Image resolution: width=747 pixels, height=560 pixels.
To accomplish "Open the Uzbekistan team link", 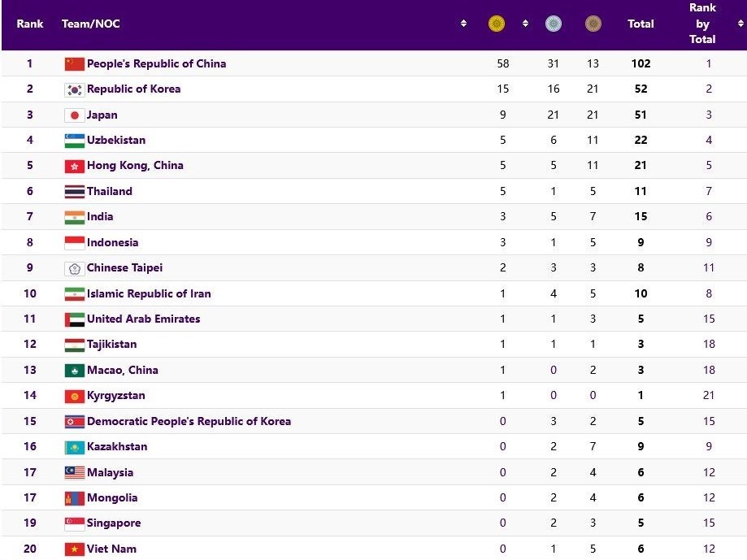I will coord(116,140).
